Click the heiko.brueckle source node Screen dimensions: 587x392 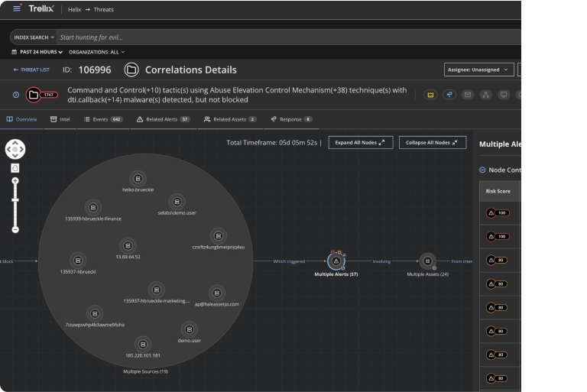click(x=138, y=179)
